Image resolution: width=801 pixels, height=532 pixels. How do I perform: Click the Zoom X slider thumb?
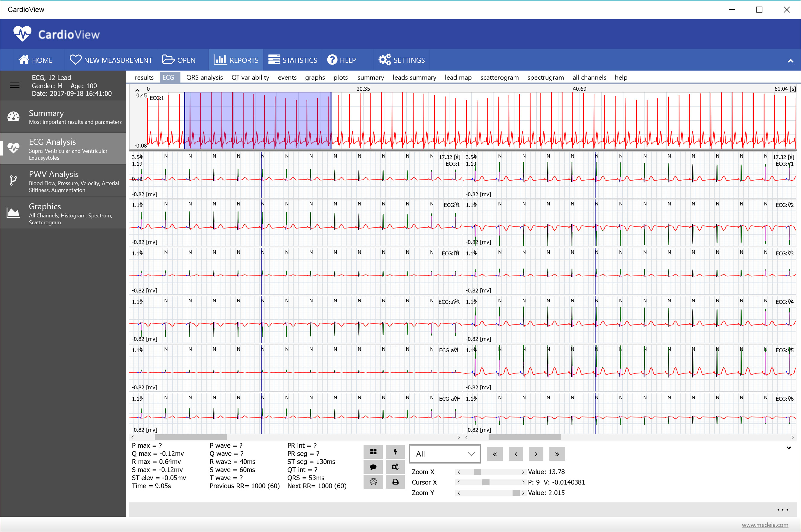coord(477,472)
